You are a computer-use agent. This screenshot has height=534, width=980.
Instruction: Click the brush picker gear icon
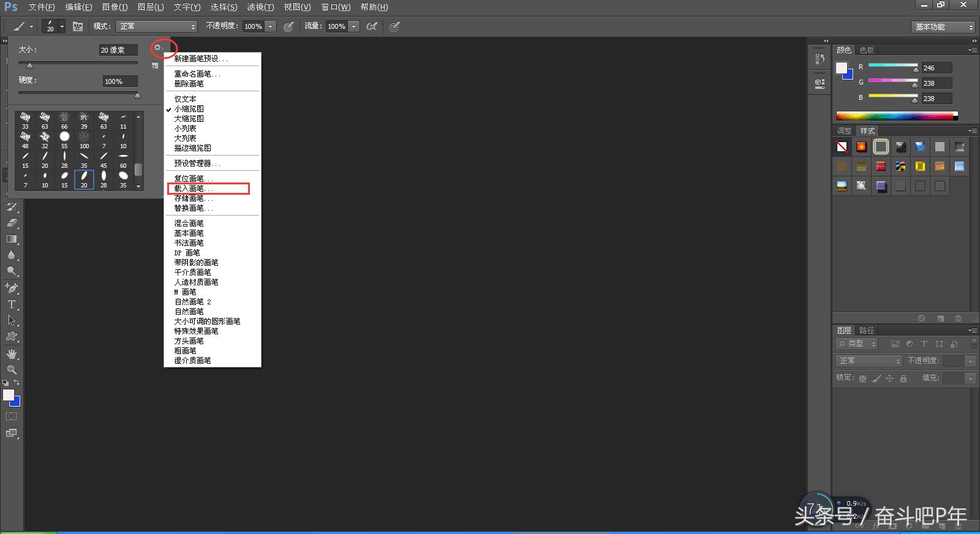click(x=158, y=47)
